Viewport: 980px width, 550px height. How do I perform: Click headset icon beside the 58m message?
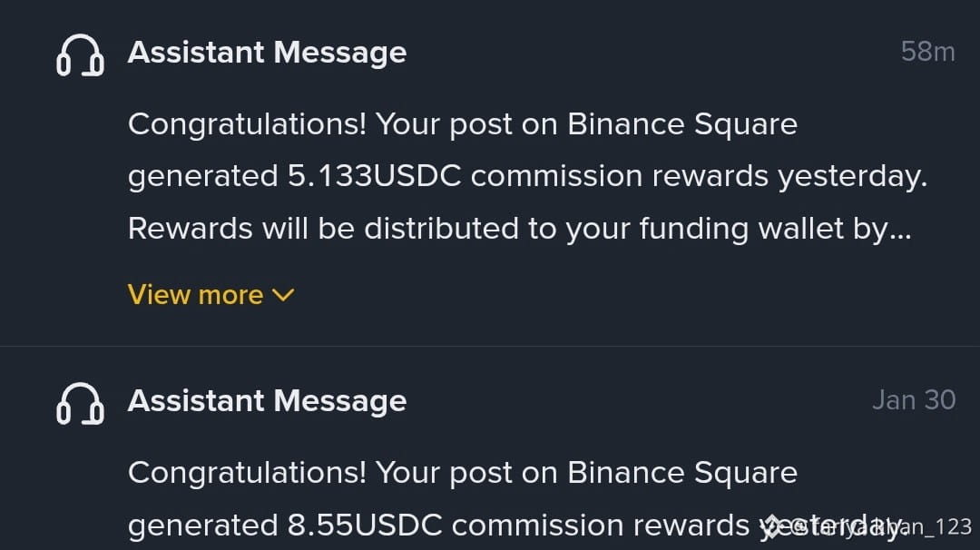(x=80, y=55)
